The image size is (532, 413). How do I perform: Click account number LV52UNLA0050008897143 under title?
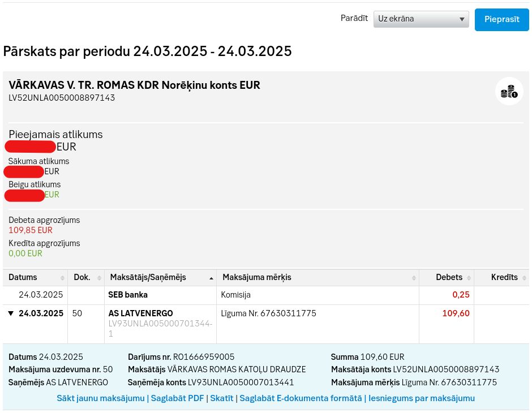pyautogui.click(x=62, y=98)
